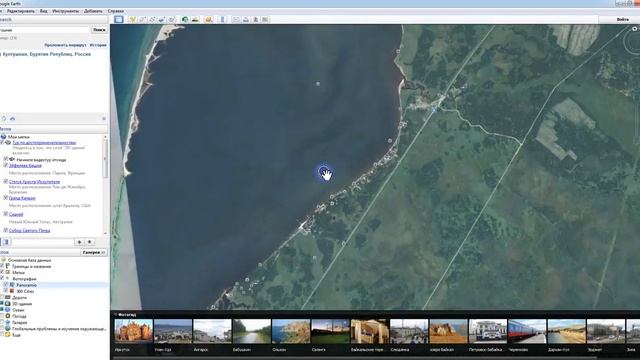
Task: Uncheck the Eiffel Tower placemark checkbox
Action: point(6,165)
